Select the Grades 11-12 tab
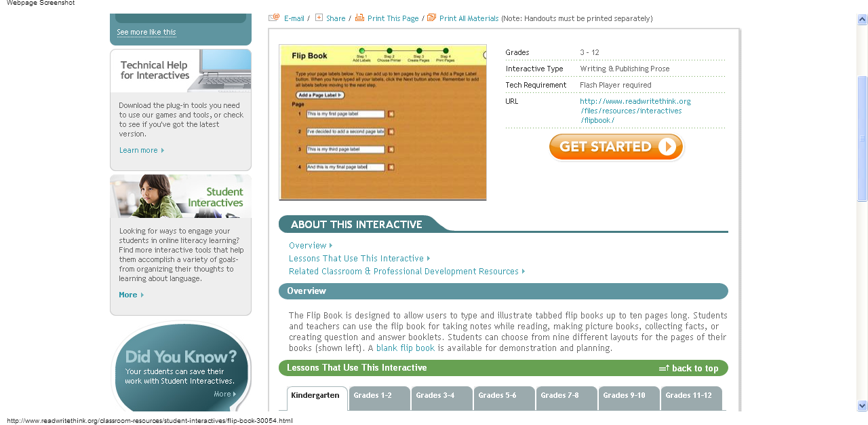 coord(692,399)
